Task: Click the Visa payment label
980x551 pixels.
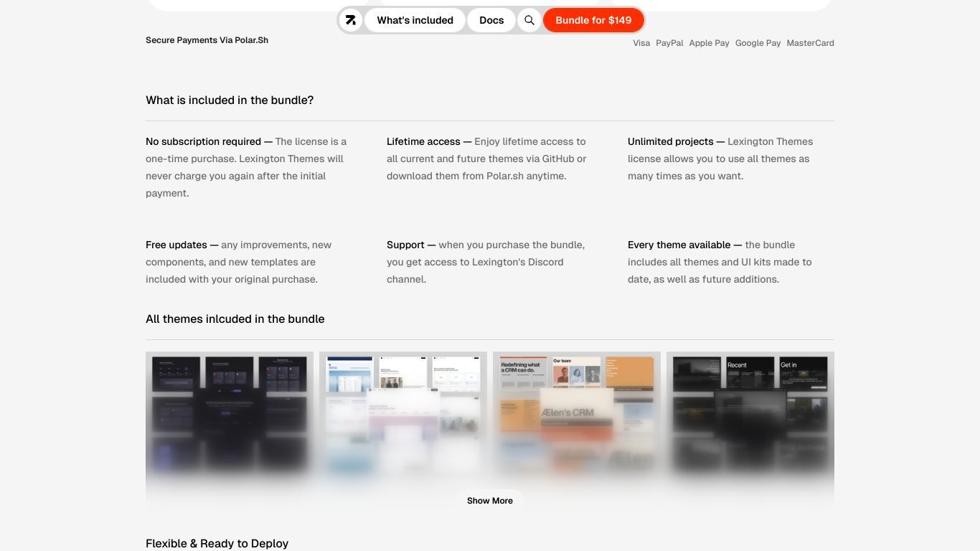Action: [x=641, y=43]
